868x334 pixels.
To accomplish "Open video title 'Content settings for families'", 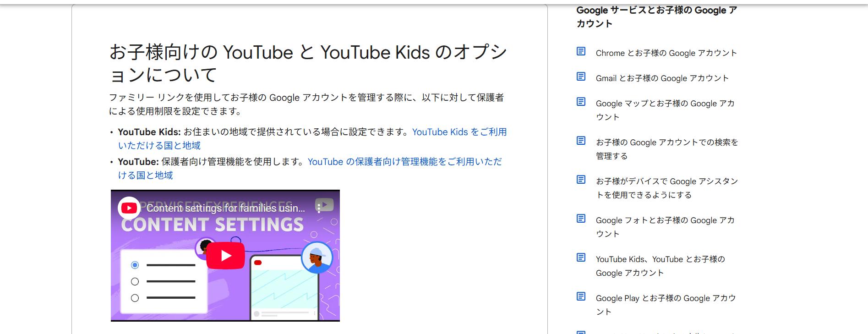I will pyautogui.click(x=225, y=208).
